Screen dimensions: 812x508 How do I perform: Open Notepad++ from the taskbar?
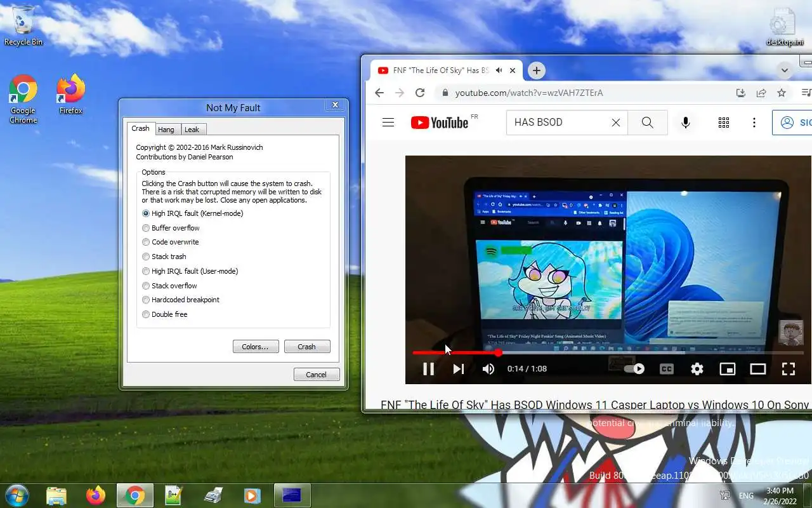(x=173, y=495)
